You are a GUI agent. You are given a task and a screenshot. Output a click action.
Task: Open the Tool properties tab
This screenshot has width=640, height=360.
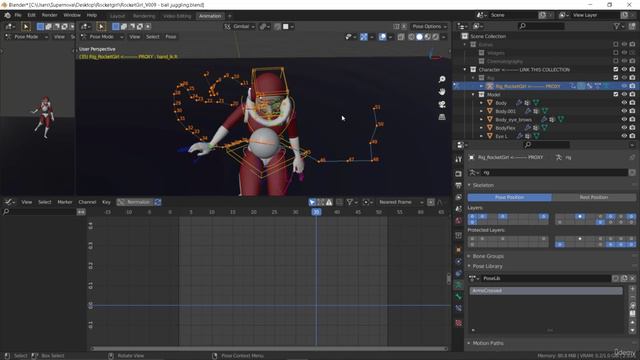(458, 159)
